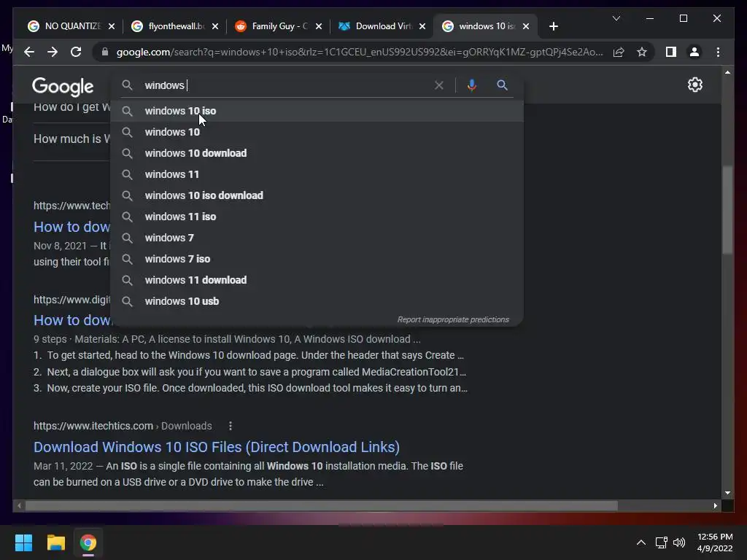The height and width of the screenshot is (560, 747).
Task: Pick the 'windows 11 download' suggestion
Action: (x=317, y=280)
